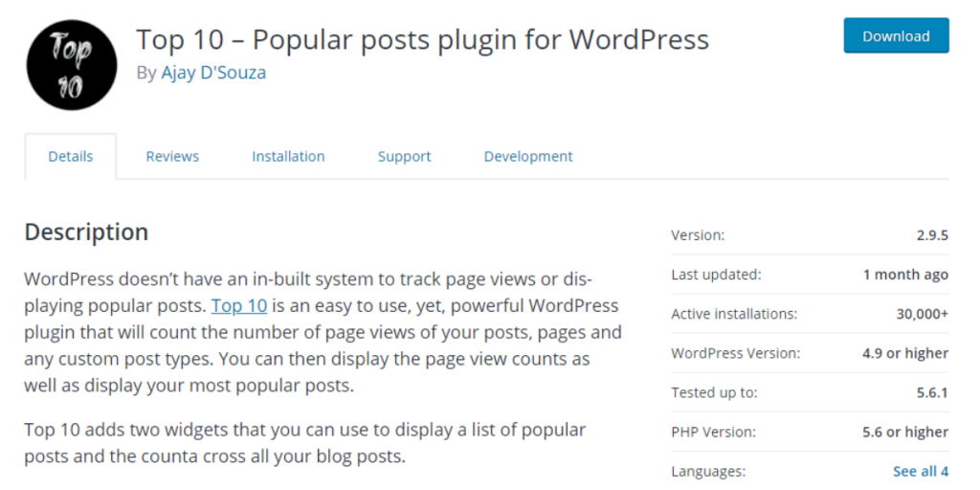Go to the Support tab
Screen dimensions: 980x490
pyautogui.click(x=405, y=156)
